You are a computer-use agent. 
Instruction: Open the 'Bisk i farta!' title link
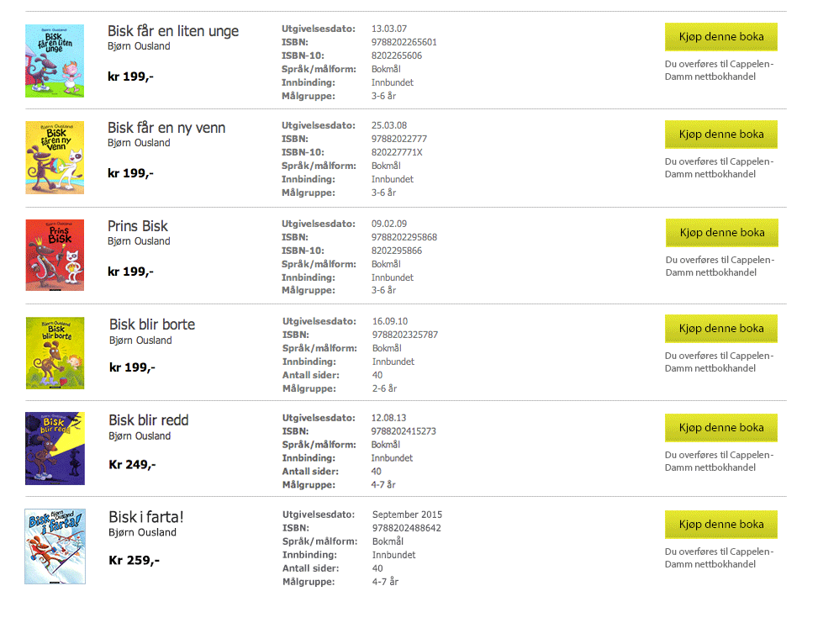pos(146,517)
